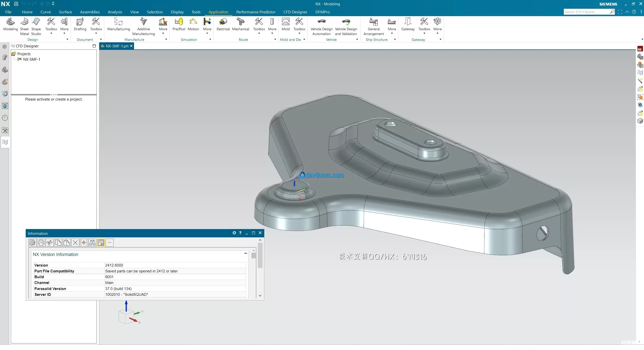Open Vehicle Design and Validation
This screenshot has height=350, width=644.
pyautogui.click(x=346, y=27)
